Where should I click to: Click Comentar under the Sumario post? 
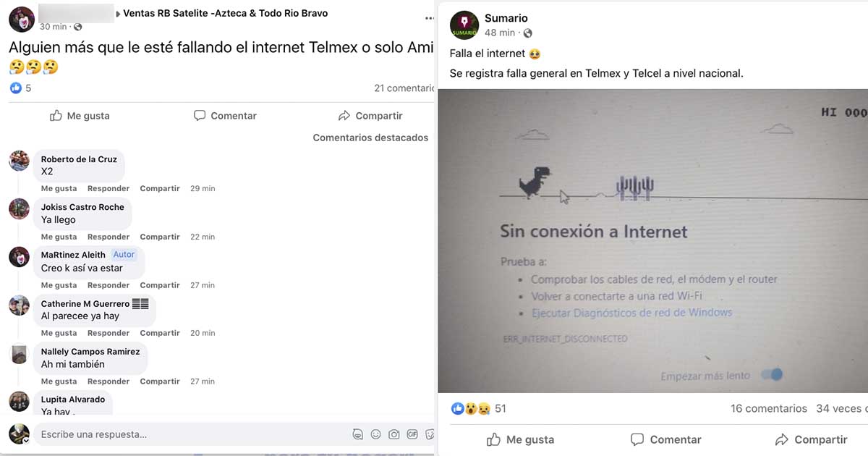[x=665, y=439]
